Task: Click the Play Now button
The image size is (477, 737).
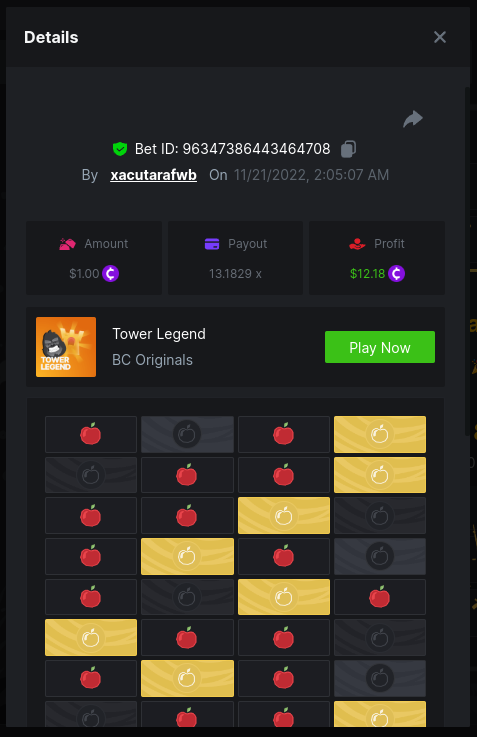Action: coord(380,347)
